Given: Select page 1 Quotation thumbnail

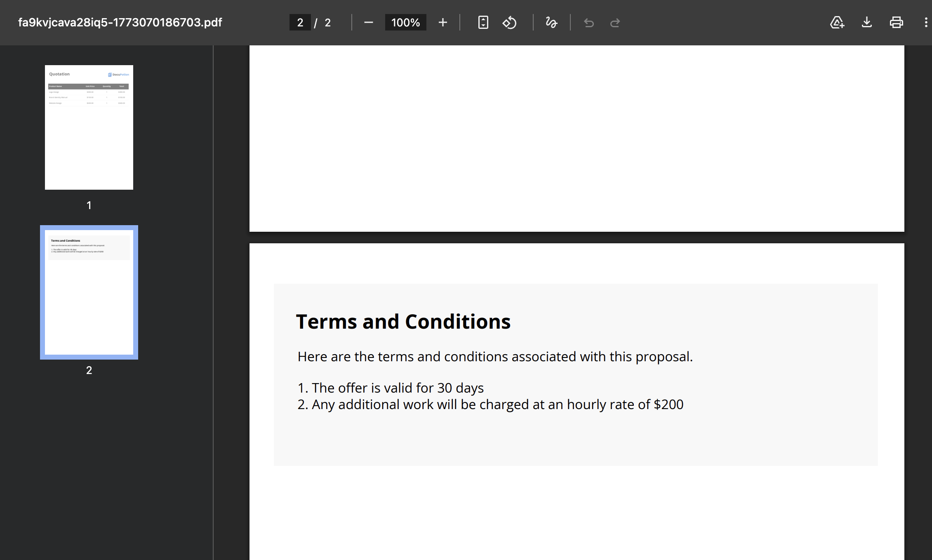Looking at the screenshot, I should tap(89, 127).
